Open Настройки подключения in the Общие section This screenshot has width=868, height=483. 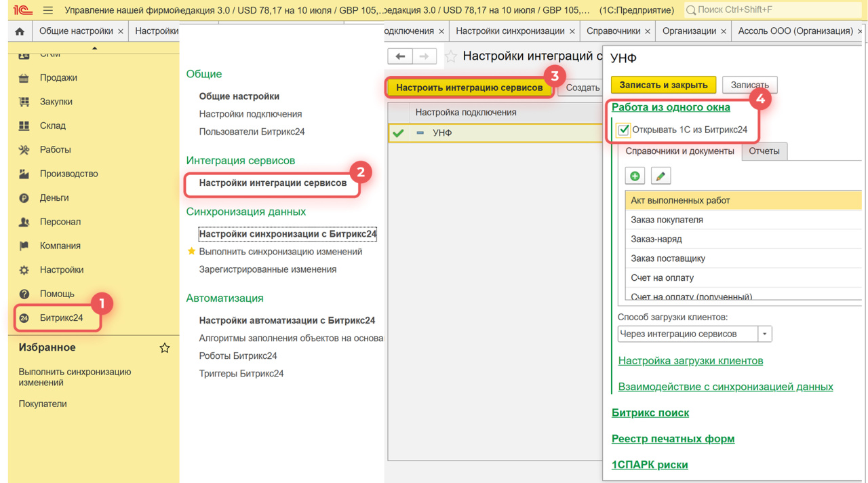pyautogui.click(x=250, y=114)
